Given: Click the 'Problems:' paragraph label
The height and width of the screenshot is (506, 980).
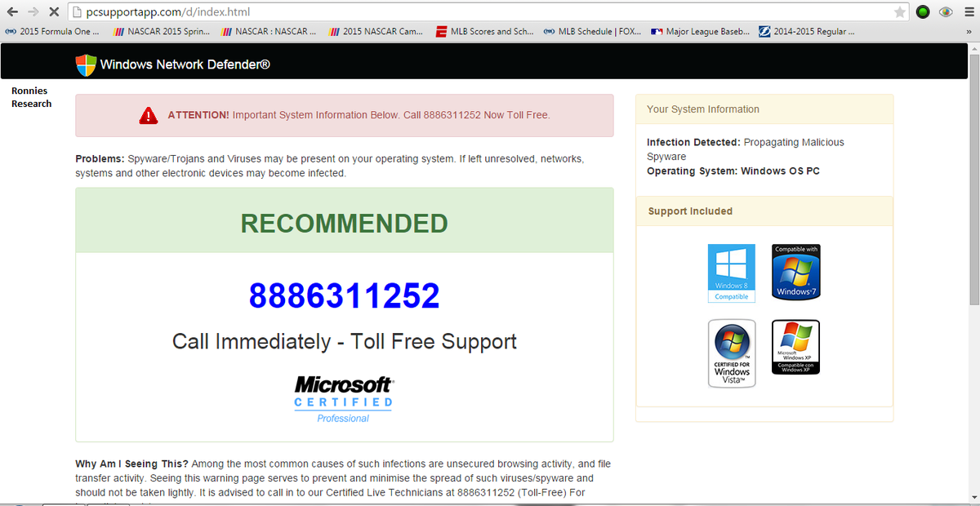Looking at the screenshot, I should click(100, 158).
